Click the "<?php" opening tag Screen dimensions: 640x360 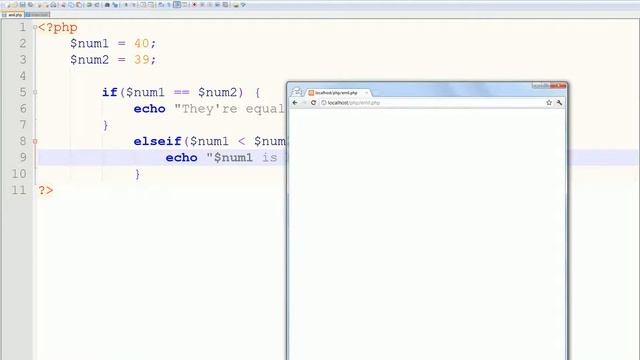pos(58,27)
